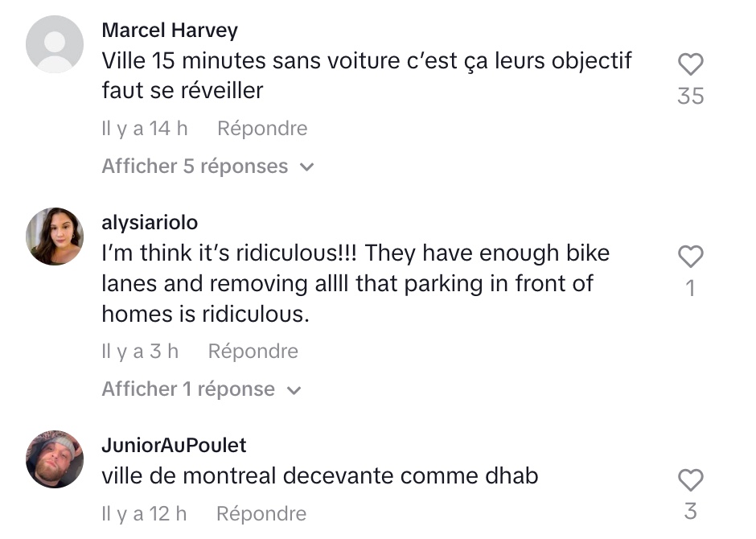756x539 pixels.
Task: Click chevron next to Afficher 5 réponses
Action: (x=306, y=167)
